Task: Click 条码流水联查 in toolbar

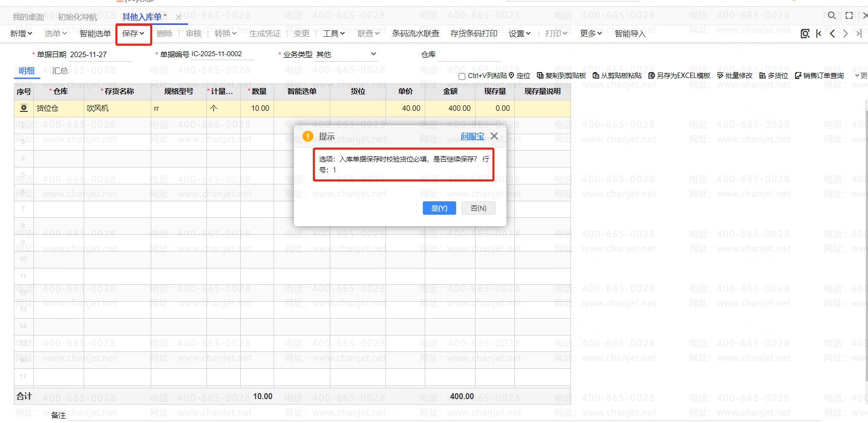Action: 416,33
